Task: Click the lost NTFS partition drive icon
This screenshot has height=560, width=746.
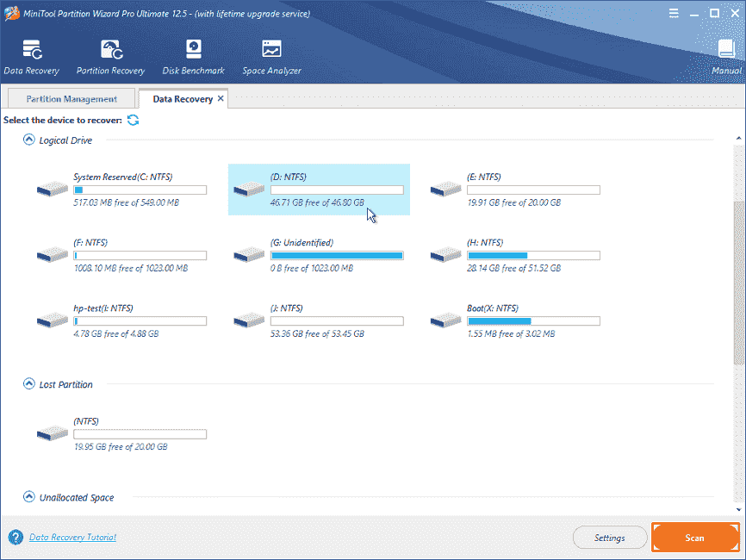Action: [x=53, y=433]
